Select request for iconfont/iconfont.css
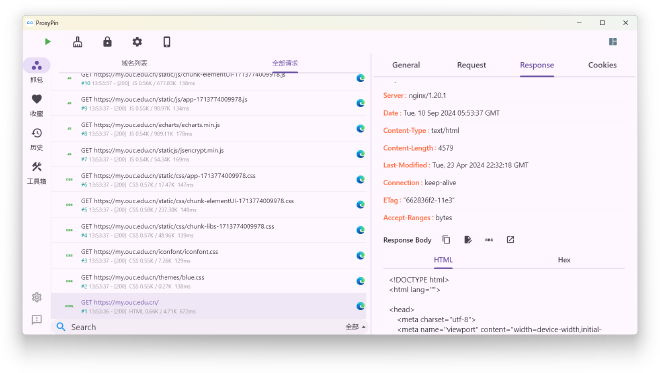This screenshot has height=373, width=660. tap(209, 256)
